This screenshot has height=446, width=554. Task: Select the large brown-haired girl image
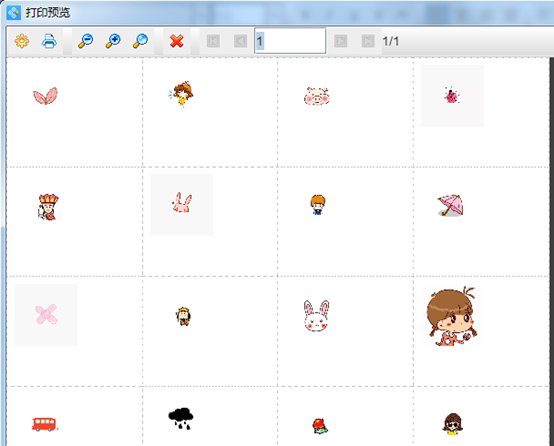[x=452, y=316]
